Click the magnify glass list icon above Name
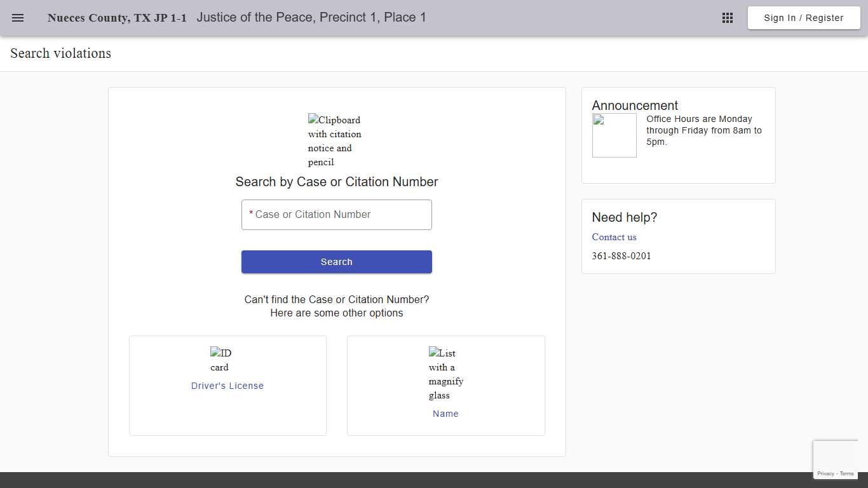 445,374
